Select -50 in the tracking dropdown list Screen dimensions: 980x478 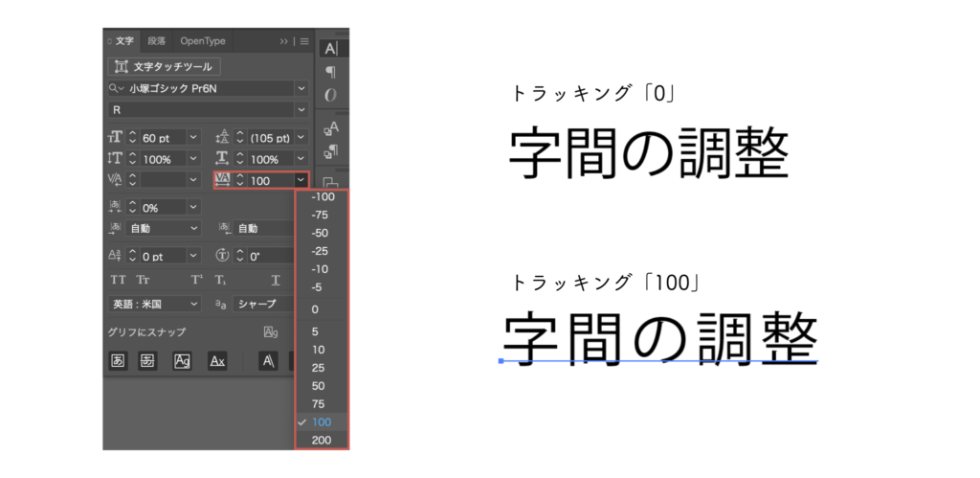tap(321, 233)
